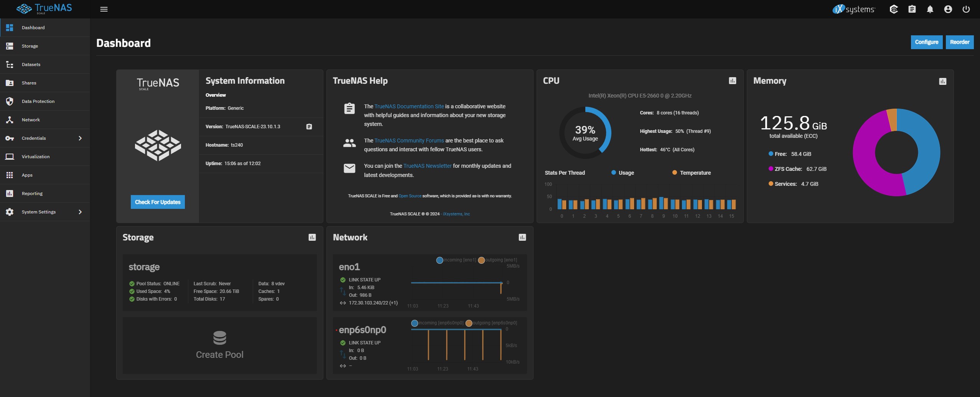Open Storage reports chart icon
The image size is (980, 397).
[x=312, y=237]
